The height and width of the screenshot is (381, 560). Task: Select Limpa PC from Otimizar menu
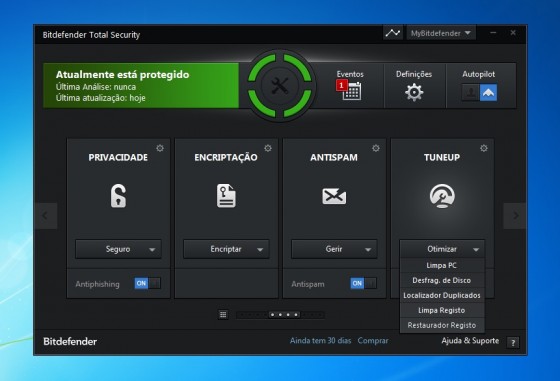[x=442, y=265]
